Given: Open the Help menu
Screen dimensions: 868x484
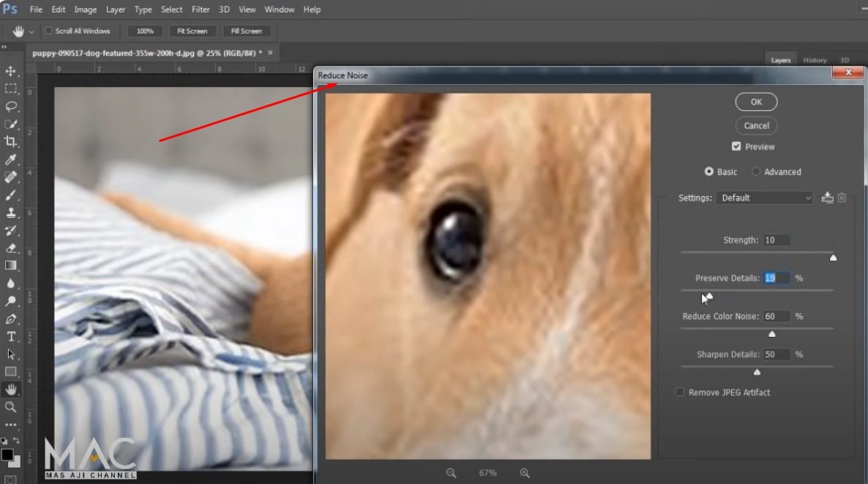Looking at the screenshot, I should point(312,10).
